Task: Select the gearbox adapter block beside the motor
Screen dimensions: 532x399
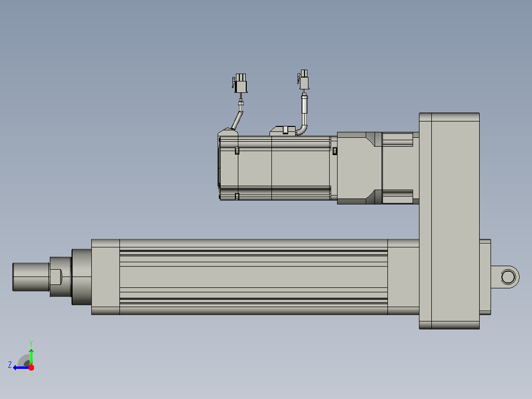Action: pyautogui.click(x=360, y=168)
